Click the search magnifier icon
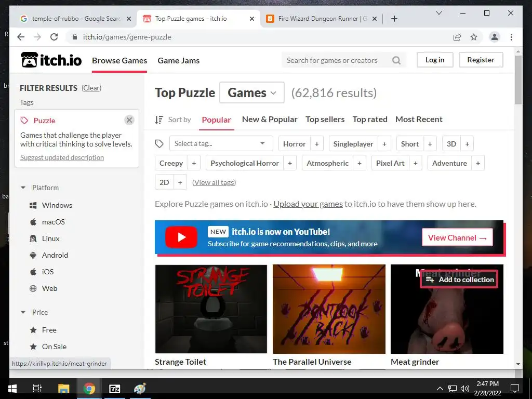This screenshot has height=399, width=532. click(396, 60)
